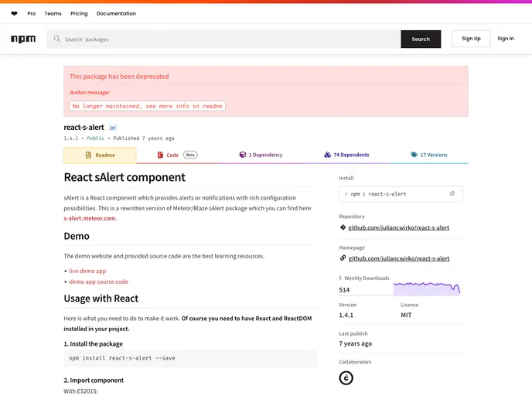Click the Versions tags icon
The height and width of the screenshot is (396, 532).
[414, 155]
